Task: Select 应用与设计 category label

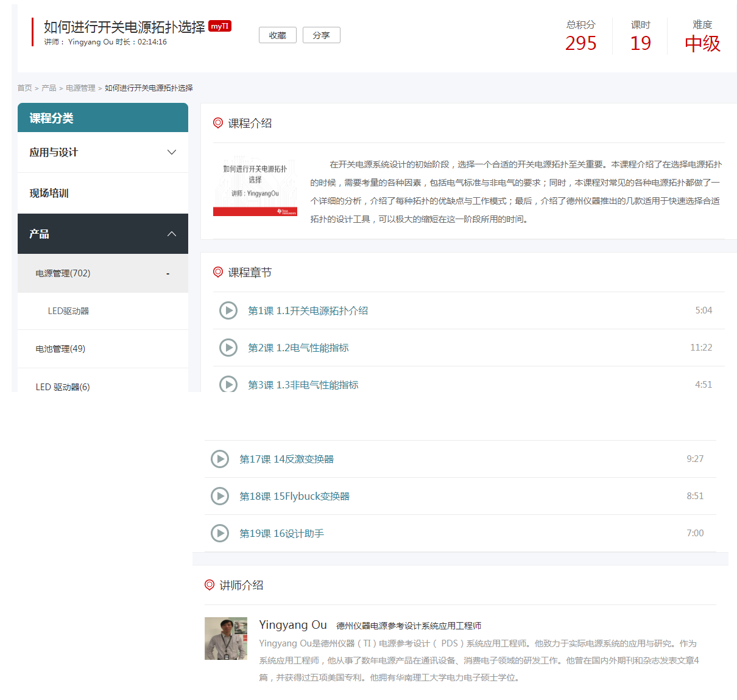Action: click(54, 152)
